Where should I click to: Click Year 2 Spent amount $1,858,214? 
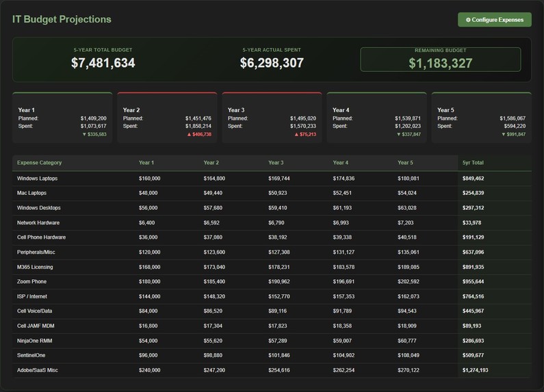tap(198, 126)
